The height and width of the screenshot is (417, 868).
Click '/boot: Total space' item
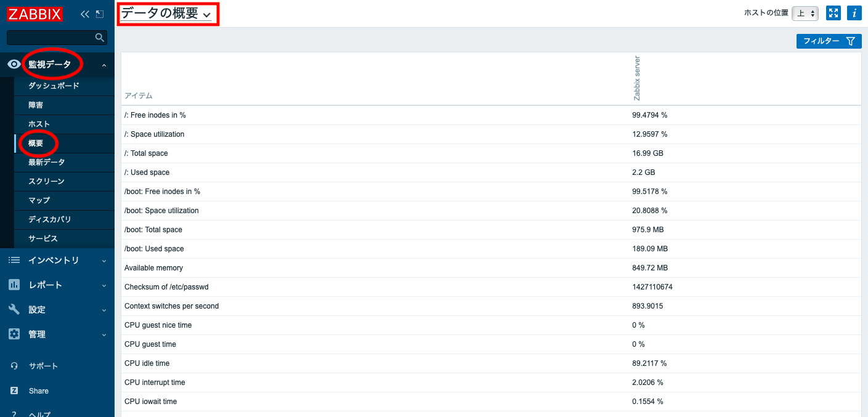coord(153,230)
